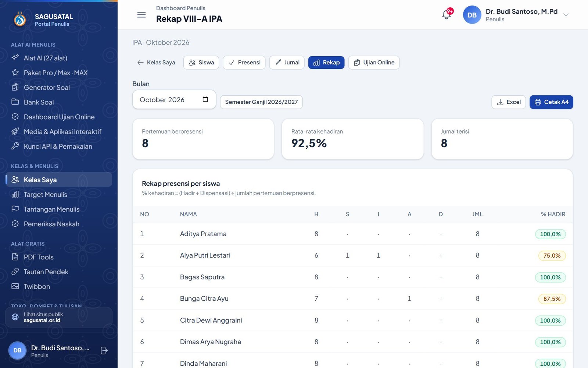Switch to the Siswa tab
The width and height of the screenshot is (588, 368).
pos(201,63)
